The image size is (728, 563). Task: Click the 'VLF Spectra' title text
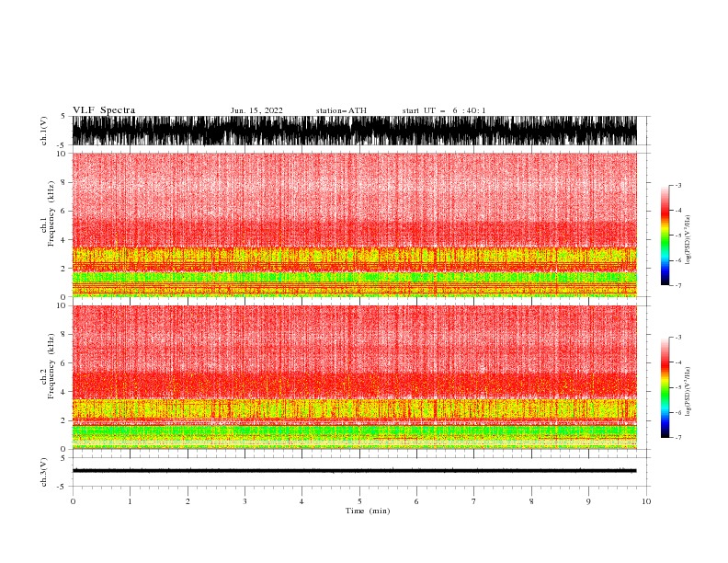(104, 110)
